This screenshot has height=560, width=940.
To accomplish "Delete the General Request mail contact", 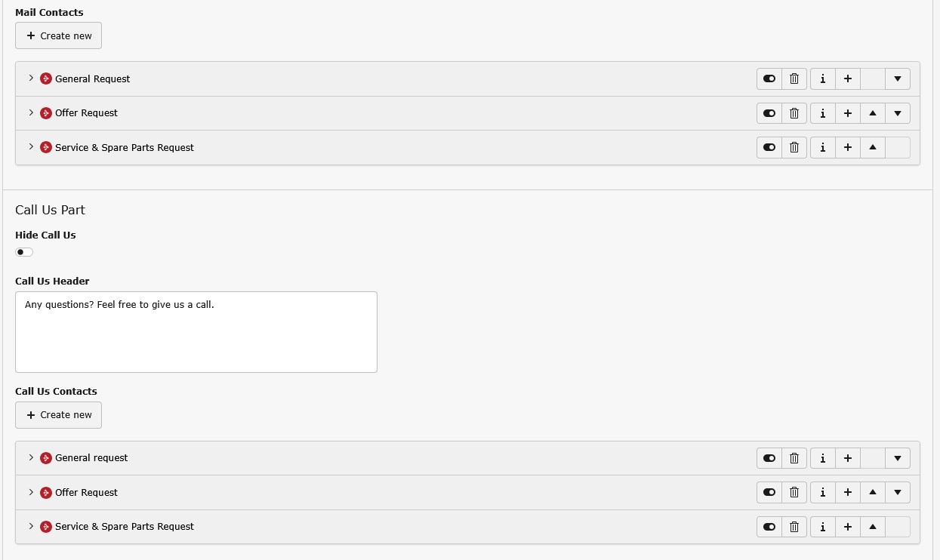I will pyautogui.click(x=794, y=78).
